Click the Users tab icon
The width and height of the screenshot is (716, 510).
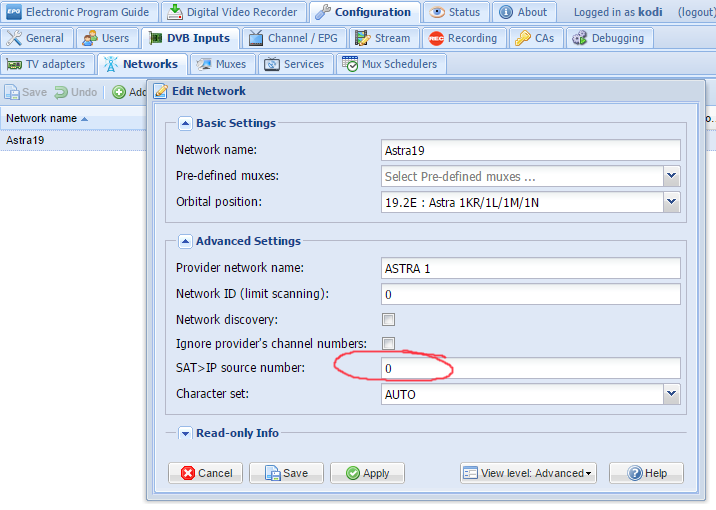coord(90,38)
